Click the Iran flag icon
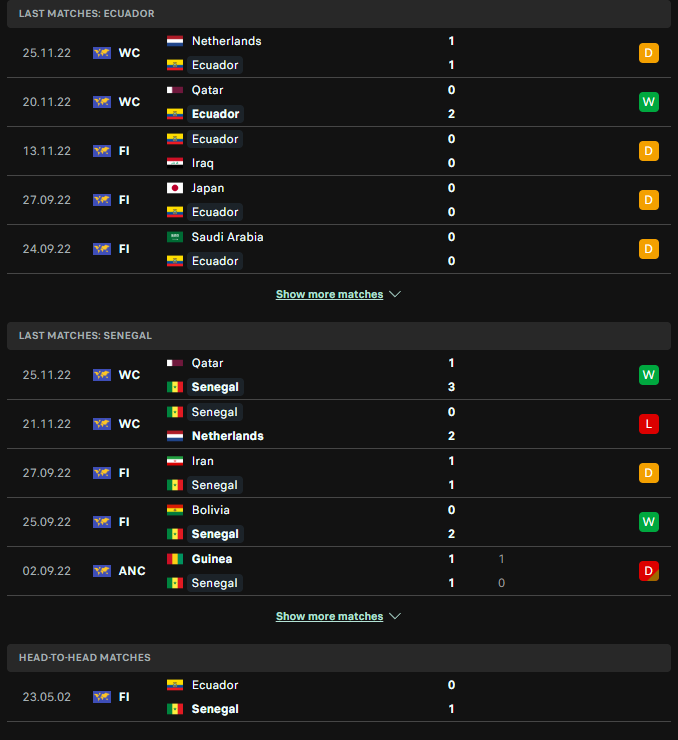 point(175,461)
